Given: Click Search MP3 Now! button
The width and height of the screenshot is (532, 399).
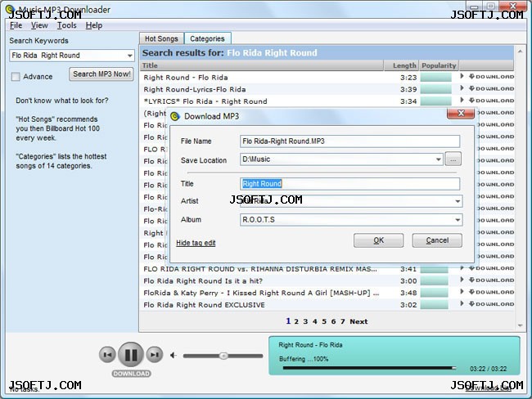Looking at the screenshot, I should click(101, 74).
